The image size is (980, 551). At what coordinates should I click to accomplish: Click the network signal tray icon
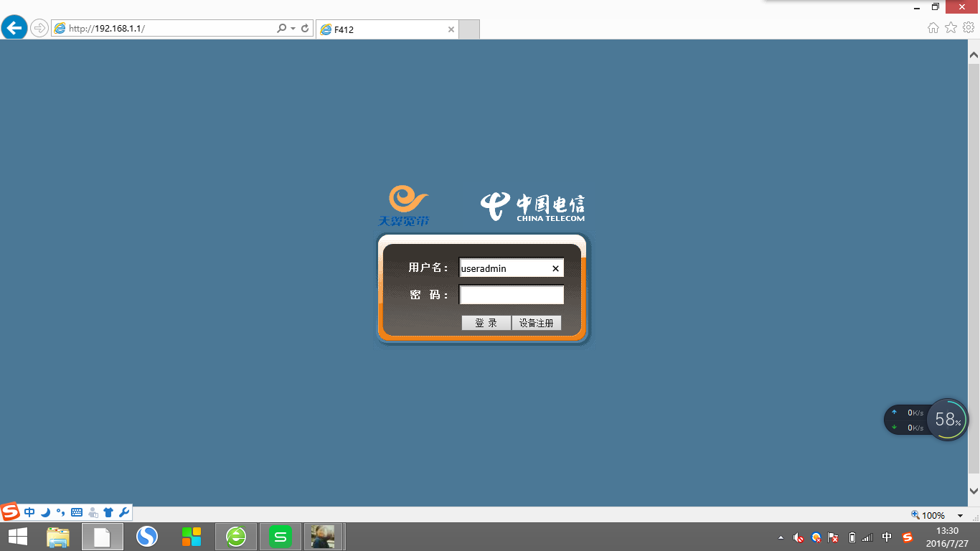point(867,537)
